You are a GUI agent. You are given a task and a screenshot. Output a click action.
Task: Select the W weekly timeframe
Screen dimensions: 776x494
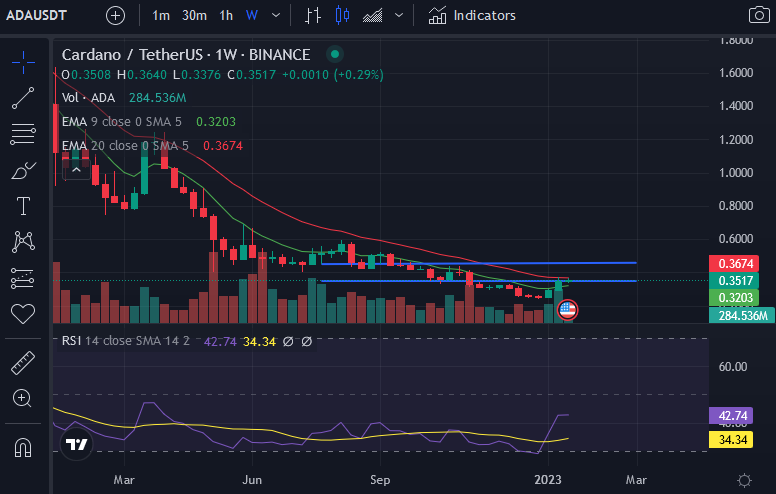[x=252, y=16]
